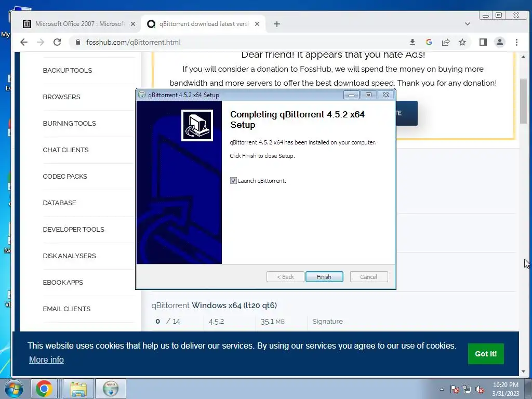Click the qBittorrent installer logo image
The image size is (532, 399).
[x=197, y=125]
